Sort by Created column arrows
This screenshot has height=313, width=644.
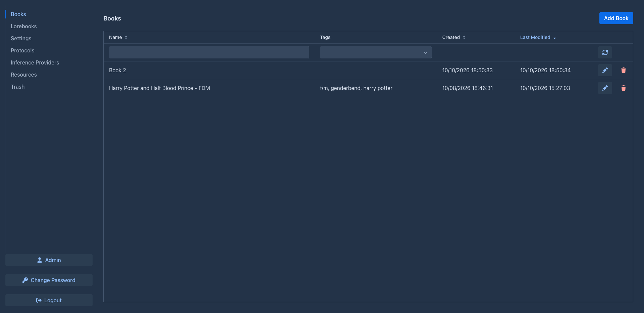click(464, 37)
